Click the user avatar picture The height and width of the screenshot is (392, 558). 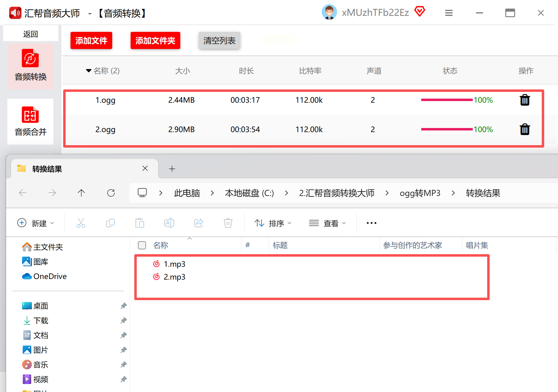[x=329, y=12]
